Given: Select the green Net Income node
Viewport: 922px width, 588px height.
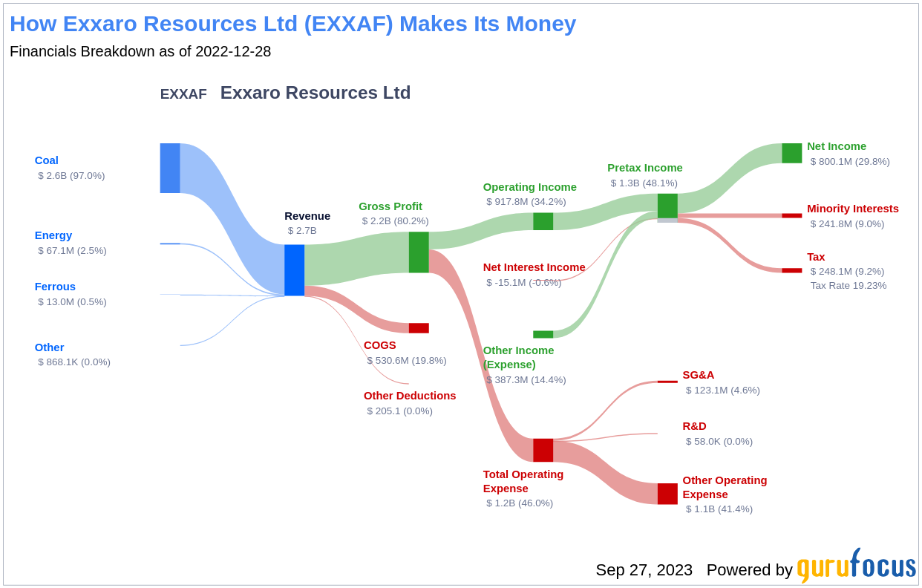Looking at the screenshot, I should coord(791,153).
